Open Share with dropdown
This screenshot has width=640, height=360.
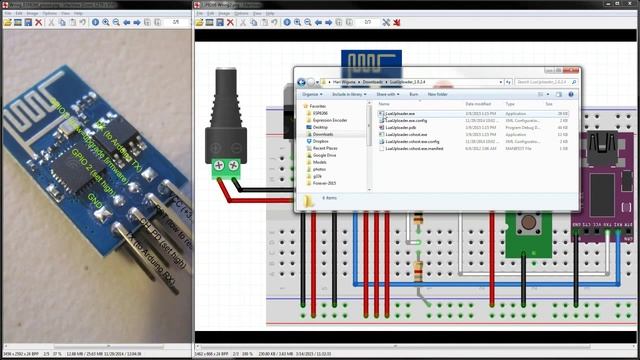tap(388, 94)
